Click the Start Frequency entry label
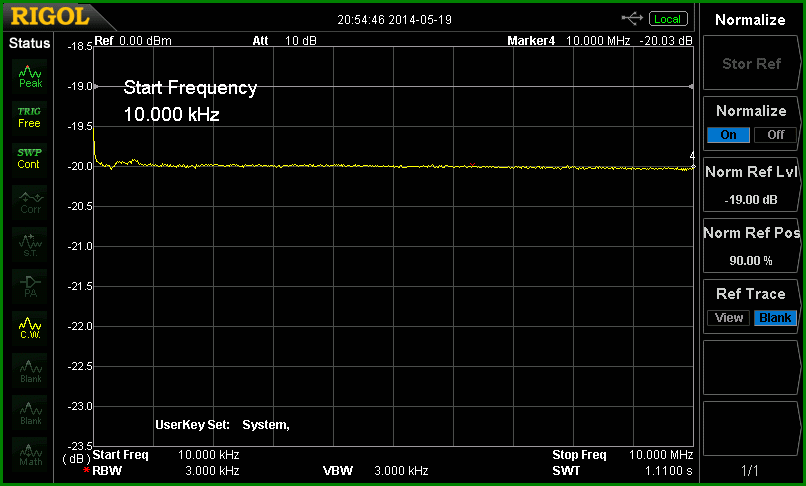The image size is (806, 486). 190,88
